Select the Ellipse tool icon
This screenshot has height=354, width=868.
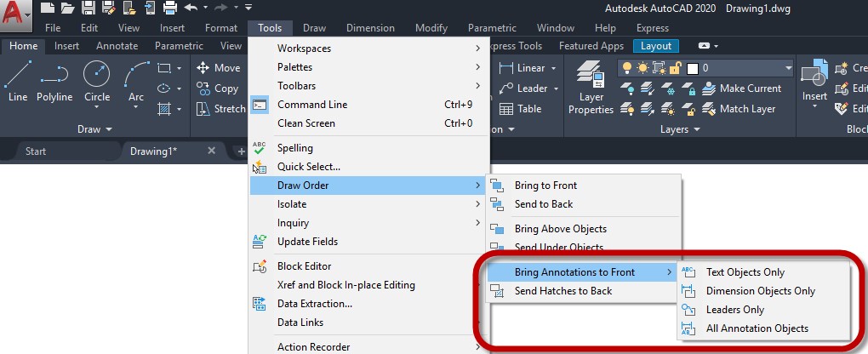point(164,88)
